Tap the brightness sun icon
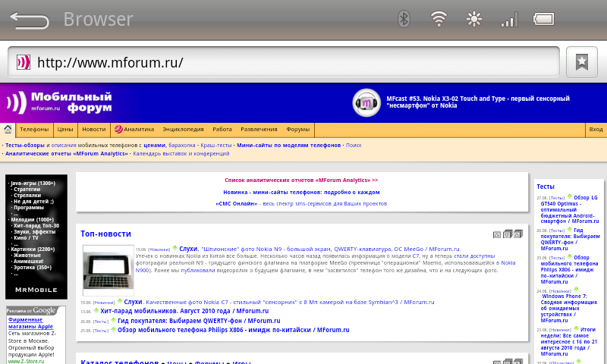The width and height of the screenshot is (607, 364). (x=474, y=19)
